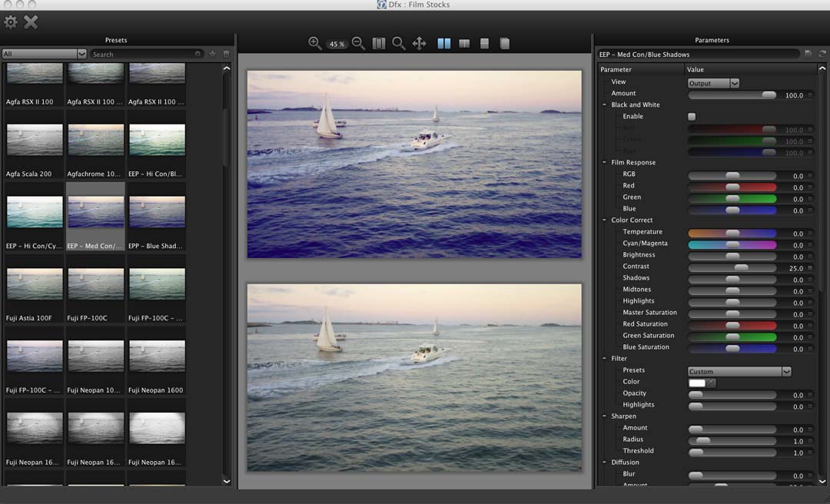Open settings with the gear icon
The image size is (830, 504).
11,22
